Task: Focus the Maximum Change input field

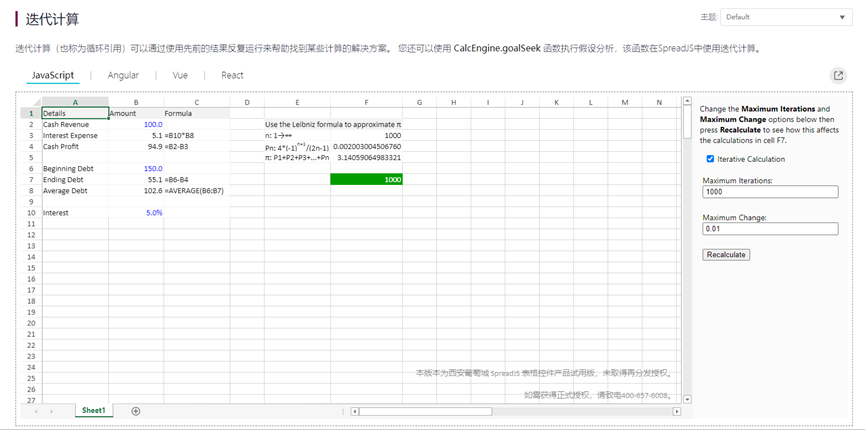Action: [x=770, y=229]
